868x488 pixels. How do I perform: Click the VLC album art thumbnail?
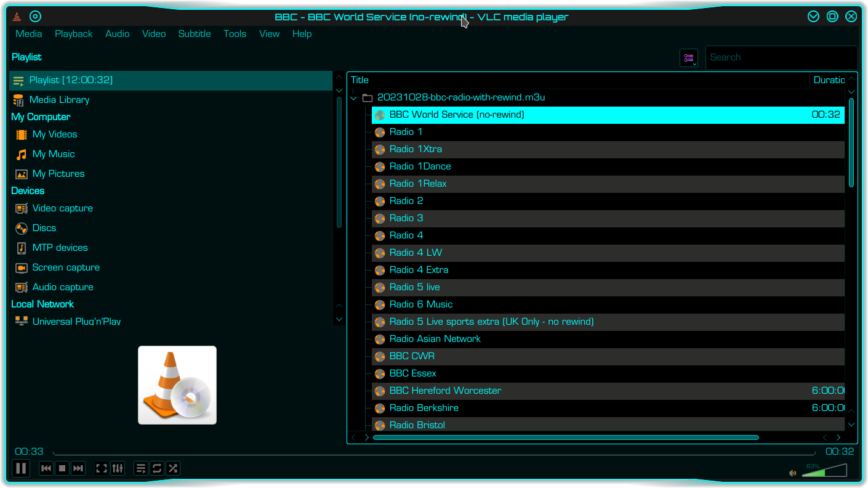177,385
